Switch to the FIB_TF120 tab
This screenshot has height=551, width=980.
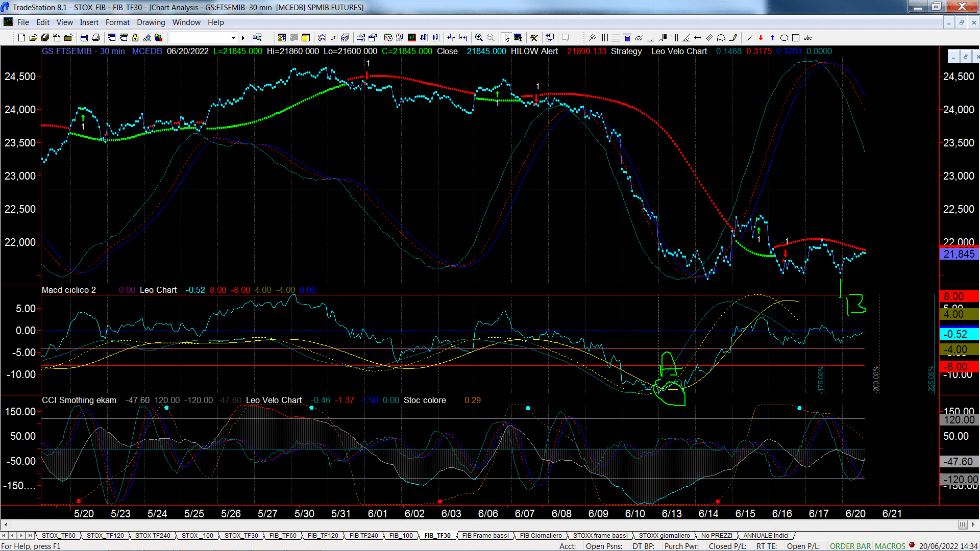point(323,535)
